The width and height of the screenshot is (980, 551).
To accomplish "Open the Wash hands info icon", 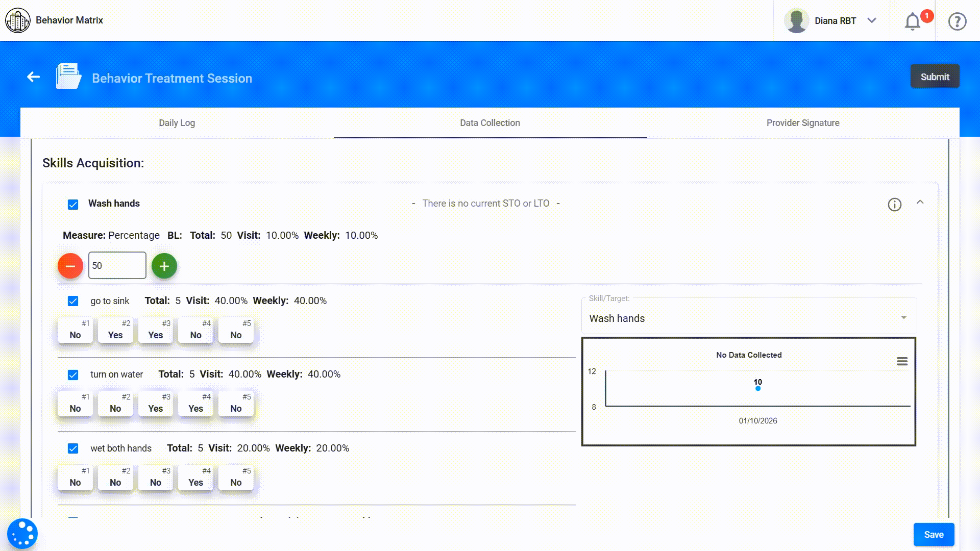I will tap(894, 205).
